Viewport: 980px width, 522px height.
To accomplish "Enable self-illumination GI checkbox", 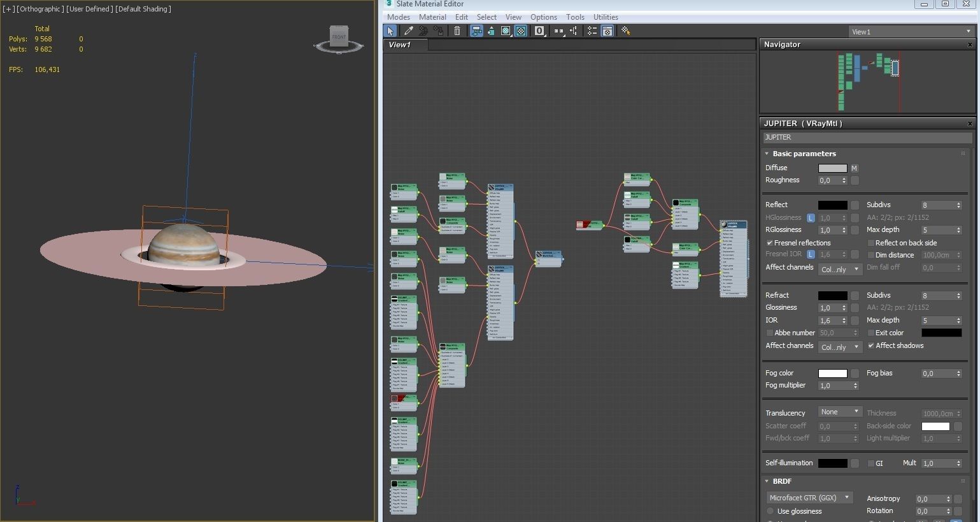I will click(x=870, y=463).
